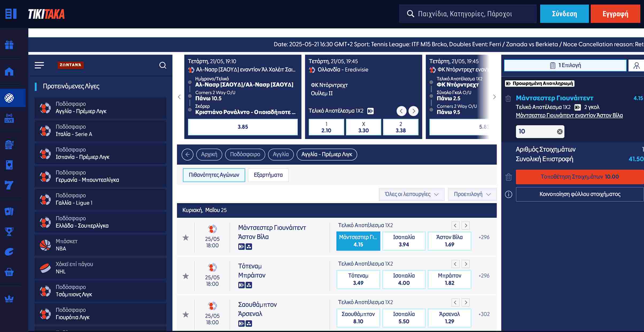
Task: Click the TikiTaka logo
Action: [x=46, y=14]
